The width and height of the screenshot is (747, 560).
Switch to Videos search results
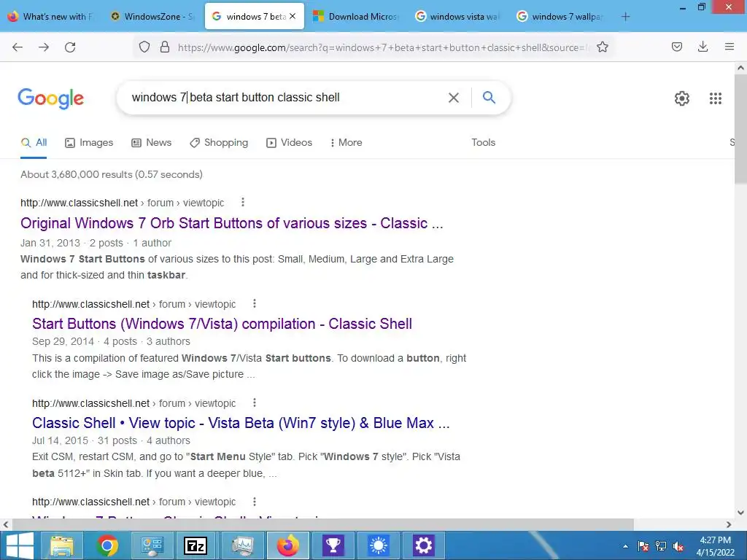coord(289,142)
